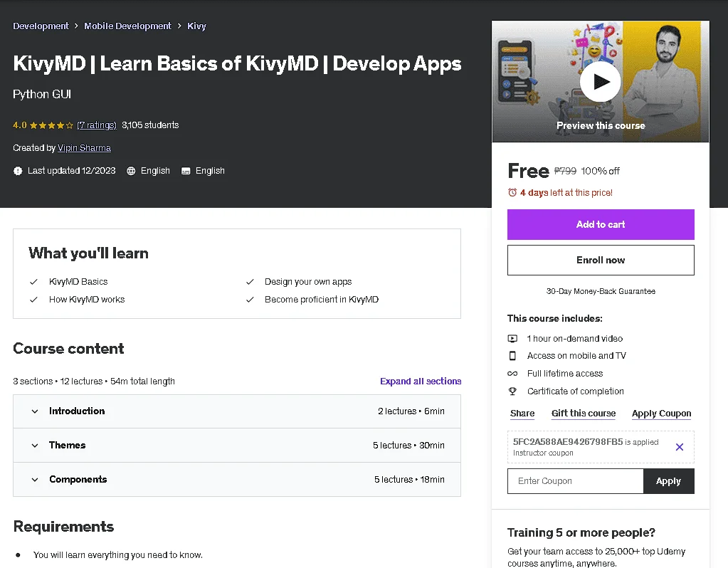The image size is (728, 568).
Task: Open the 7 ratings link
Action: pos(97,125)
